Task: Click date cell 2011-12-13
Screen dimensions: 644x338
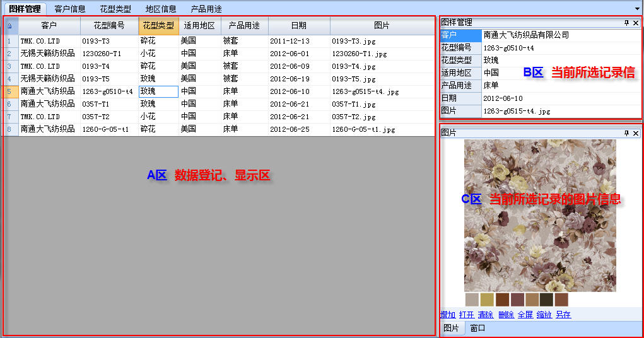Action: tap(299, 41)
